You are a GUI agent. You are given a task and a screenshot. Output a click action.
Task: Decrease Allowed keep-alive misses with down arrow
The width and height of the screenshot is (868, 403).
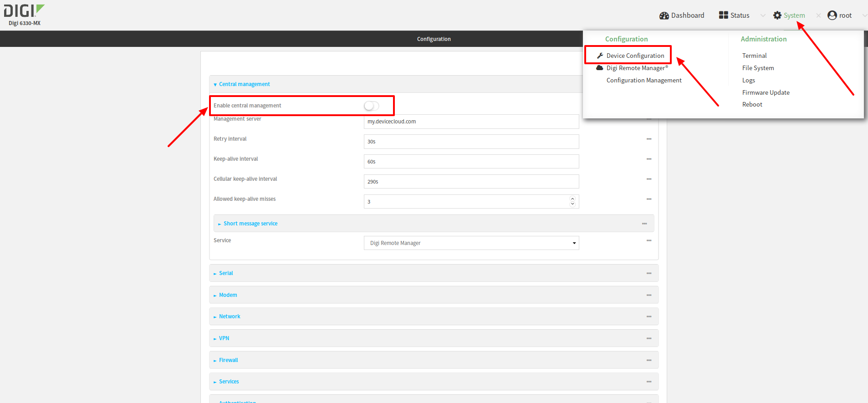572,204
